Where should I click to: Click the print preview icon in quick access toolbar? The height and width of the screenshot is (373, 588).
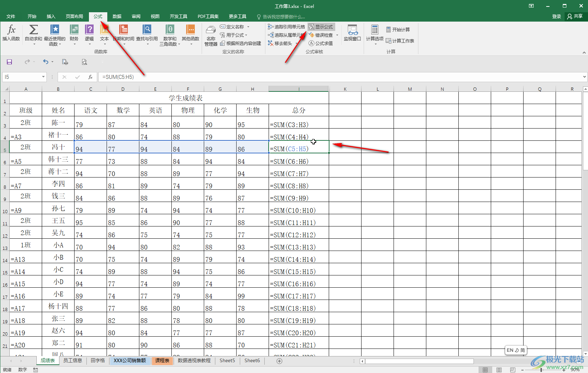coord(84,62)
